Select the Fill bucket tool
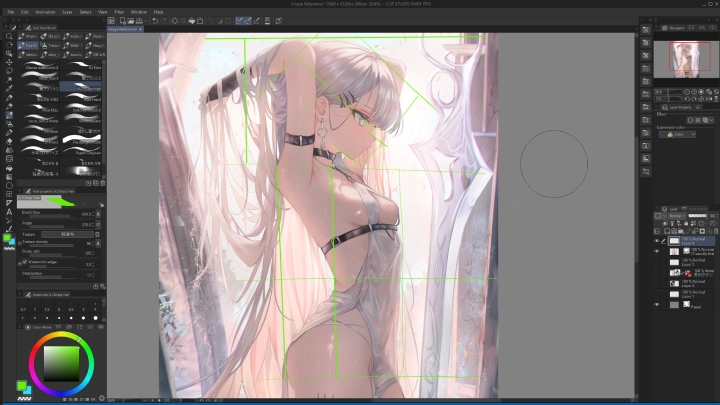Screen dimensions: 720x405 click(9, 168)
